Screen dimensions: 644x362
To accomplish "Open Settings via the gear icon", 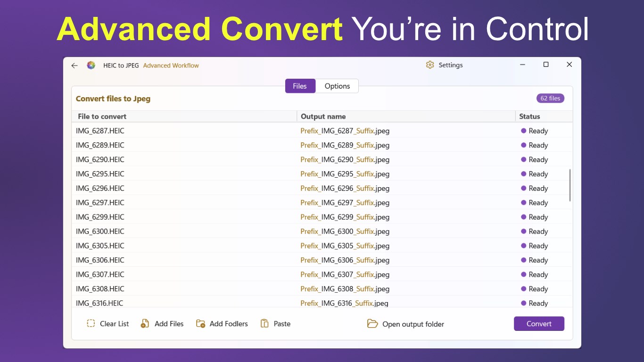I will click(x=429, y=65).
